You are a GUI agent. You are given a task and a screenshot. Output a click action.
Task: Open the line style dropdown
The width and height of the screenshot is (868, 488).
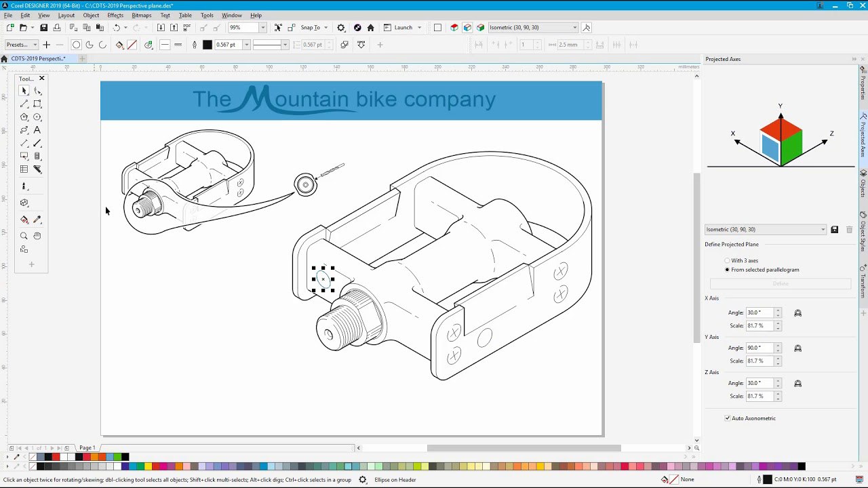coord(285,45)
